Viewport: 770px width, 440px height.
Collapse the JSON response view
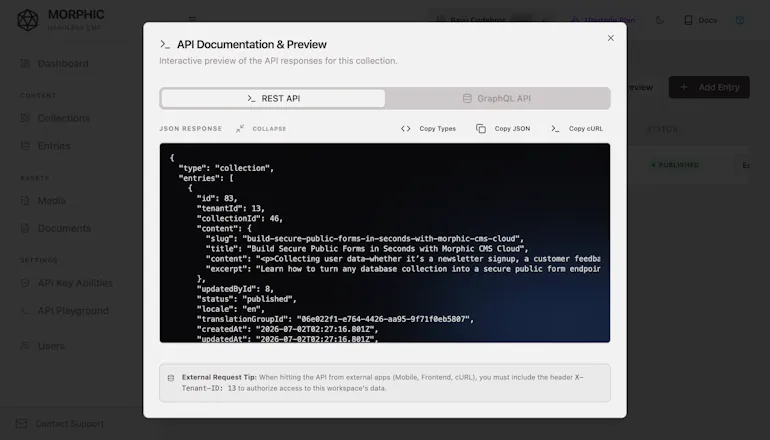(261, 129)
